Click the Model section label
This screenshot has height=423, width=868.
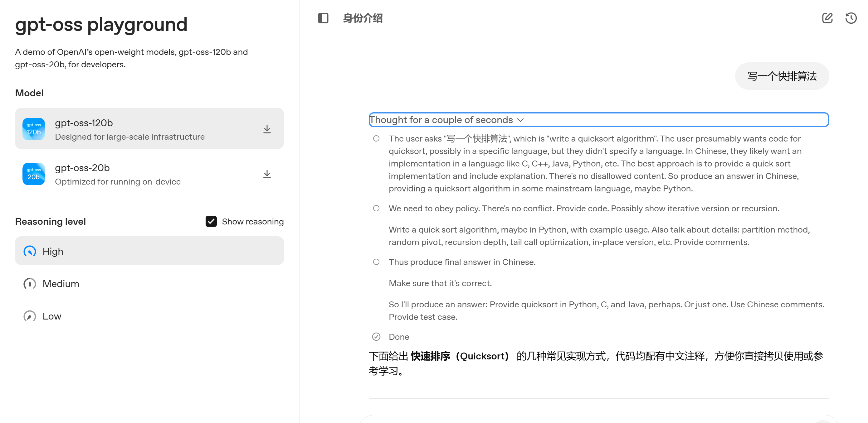pos(29,93)
